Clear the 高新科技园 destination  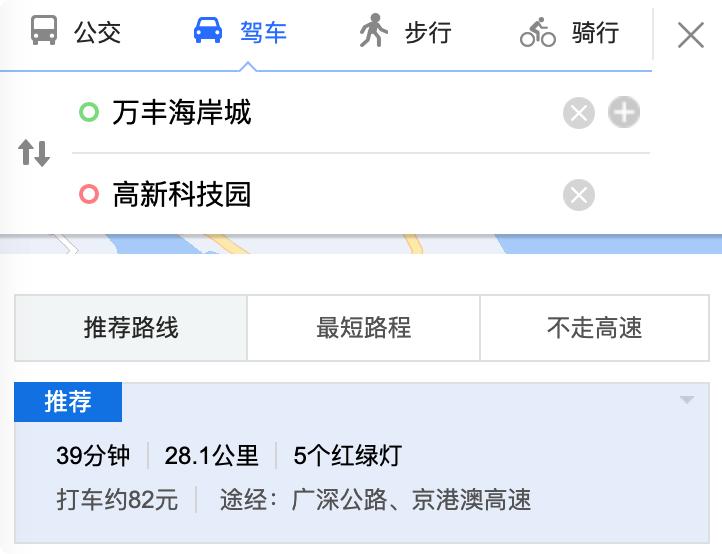click(x=579, y=195)
